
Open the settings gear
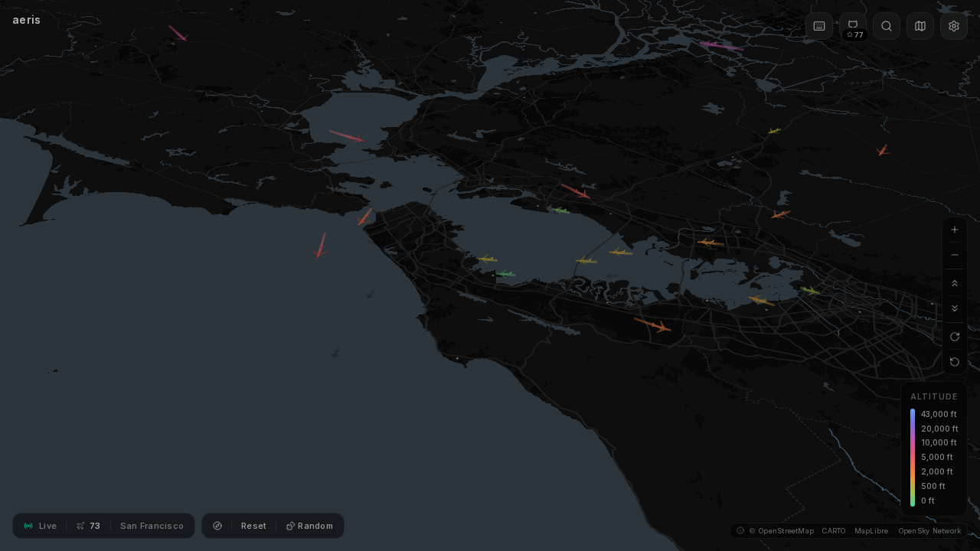(x=953, y=25)
